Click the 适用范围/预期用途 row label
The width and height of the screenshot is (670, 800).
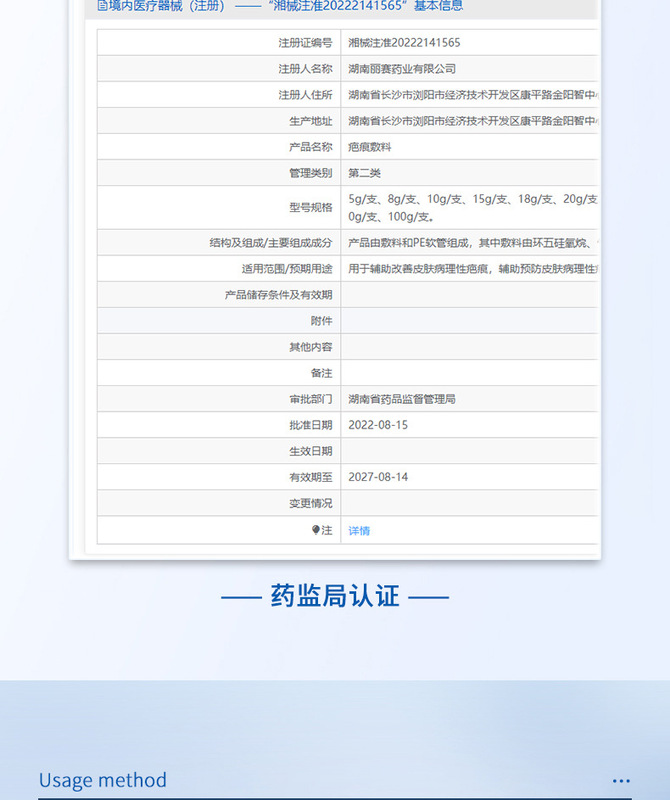coord(287,269)
